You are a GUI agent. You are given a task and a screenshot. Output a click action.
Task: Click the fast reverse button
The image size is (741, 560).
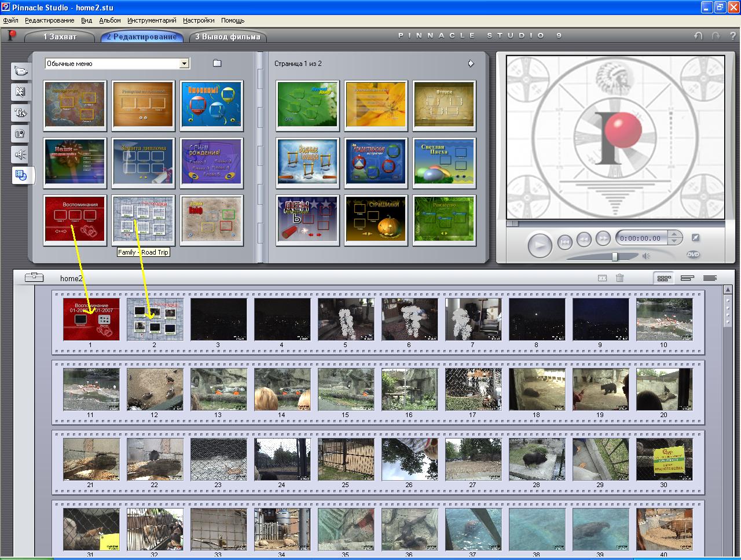pyautogui.click(x=584, y=238)
